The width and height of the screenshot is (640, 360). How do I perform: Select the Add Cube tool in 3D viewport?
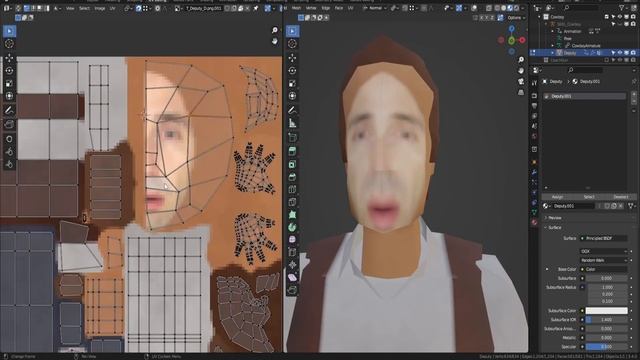click(292, 138)
